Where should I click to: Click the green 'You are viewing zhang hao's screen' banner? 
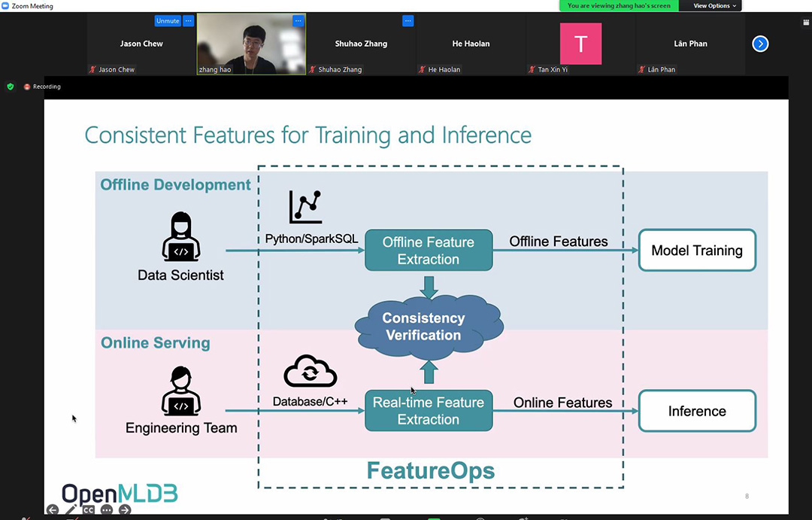[619, 6]
